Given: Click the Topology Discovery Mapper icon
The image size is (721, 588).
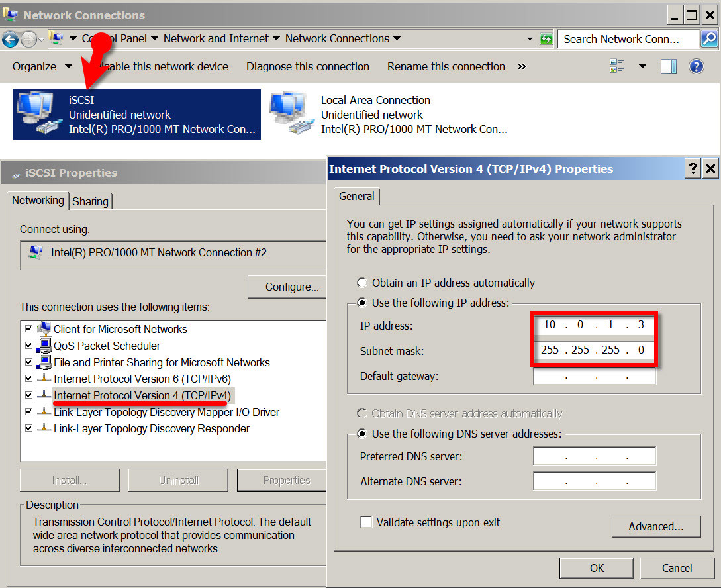Looking at the screenshot, I should pos(44,411).
